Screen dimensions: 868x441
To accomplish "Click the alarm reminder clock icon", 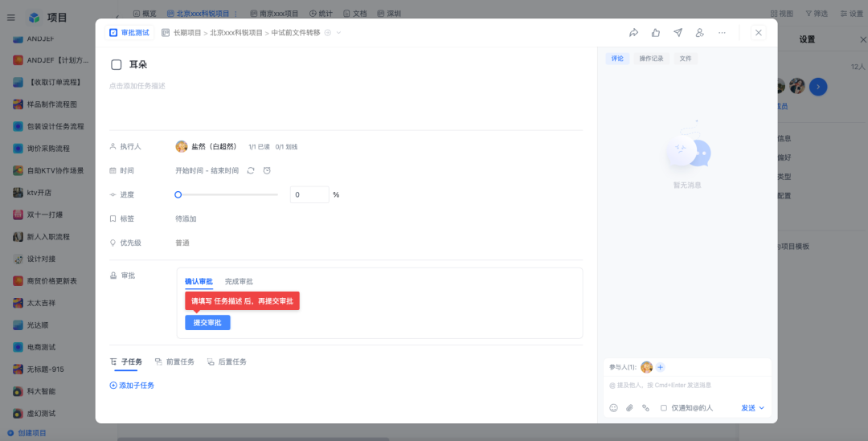I will click(267, 170).
